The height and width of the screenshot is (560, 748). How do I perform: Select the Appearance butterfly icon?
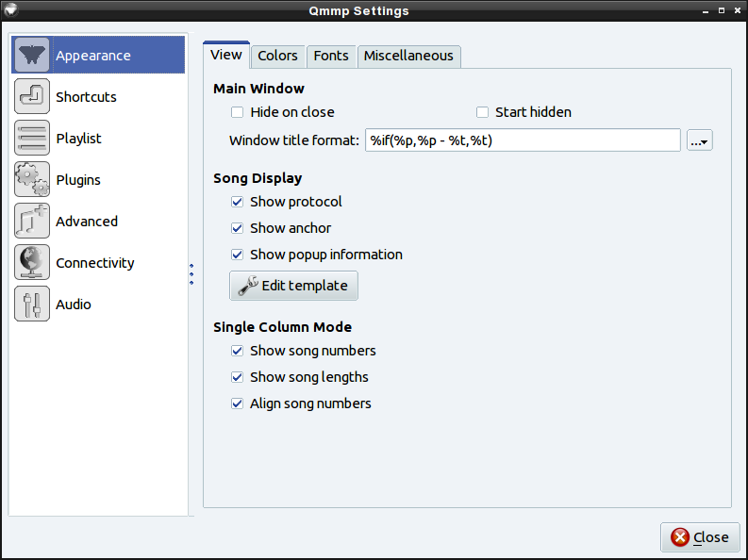tap(32, 56)
